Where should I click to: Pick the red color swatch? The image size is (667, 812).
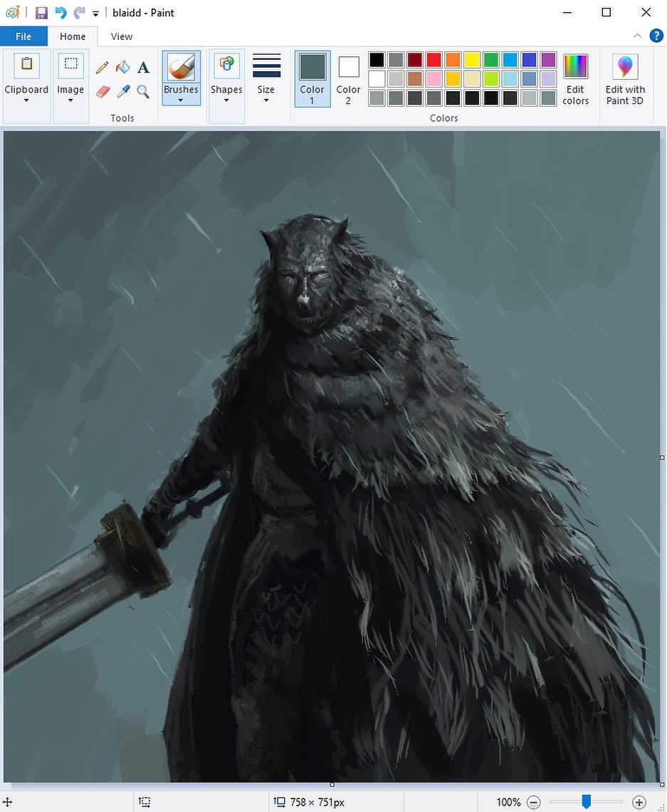click(434, 60)
